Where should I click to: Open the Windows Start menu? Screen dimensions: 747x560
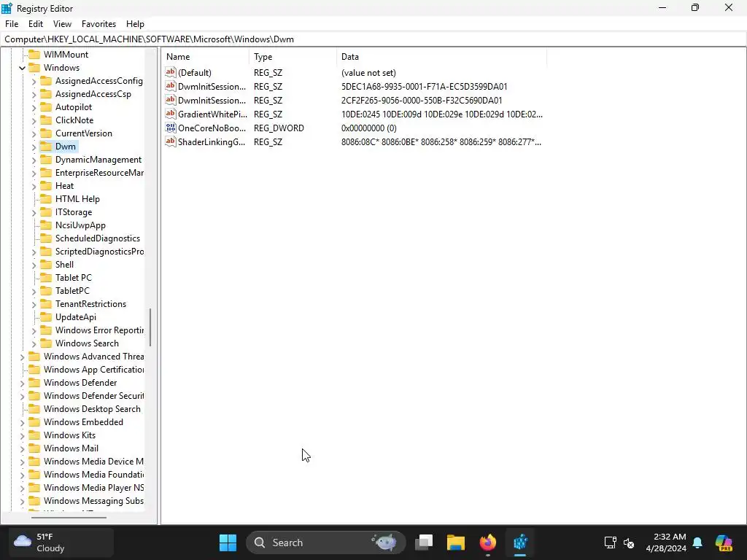point(228,542)
